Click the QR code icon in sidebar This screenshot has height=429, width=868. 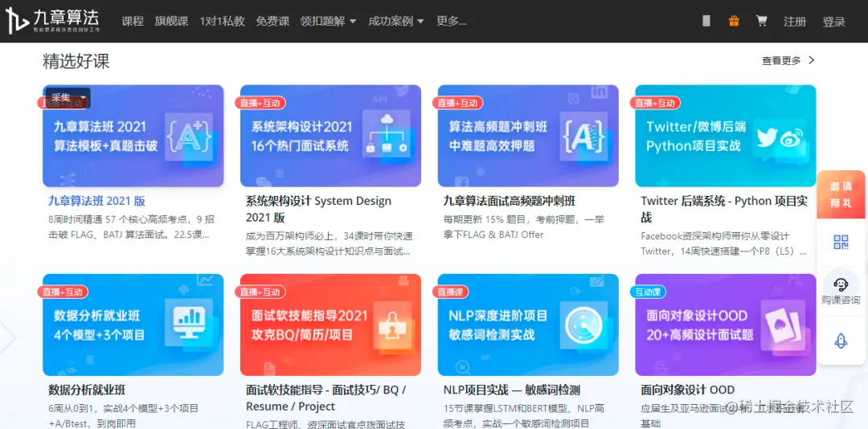pyautogui.click(x=841, y=242)
